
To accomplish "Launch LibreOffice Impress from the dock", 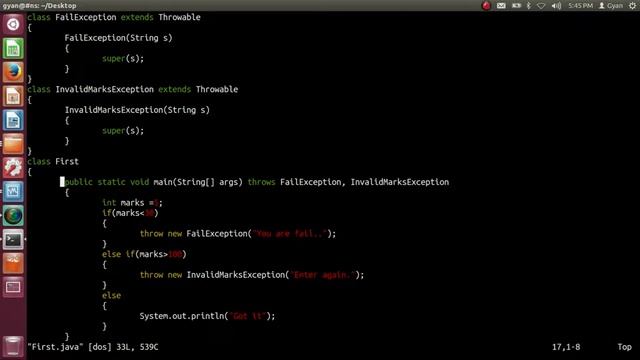I will click(13, 96).
